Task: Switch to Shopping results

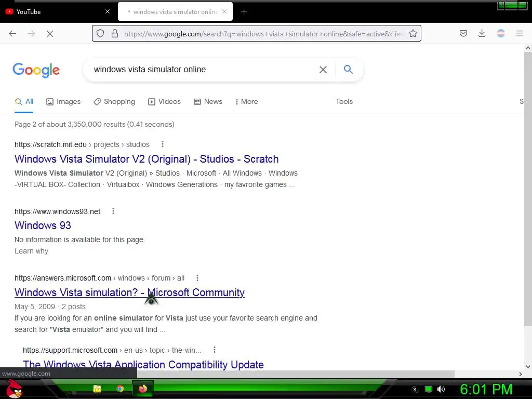Action: (114, 101)
